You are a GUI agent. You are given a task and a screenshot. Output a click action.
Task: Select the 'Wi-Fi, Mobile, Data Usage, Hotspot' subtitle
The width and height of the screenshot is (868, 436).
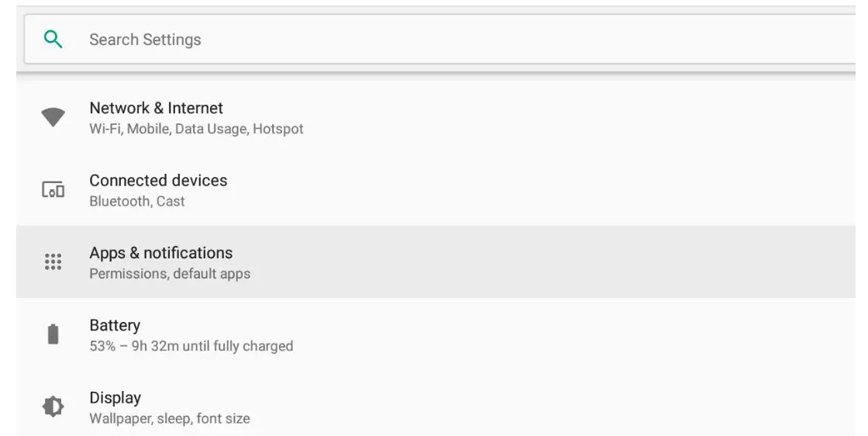click(196, 129)
